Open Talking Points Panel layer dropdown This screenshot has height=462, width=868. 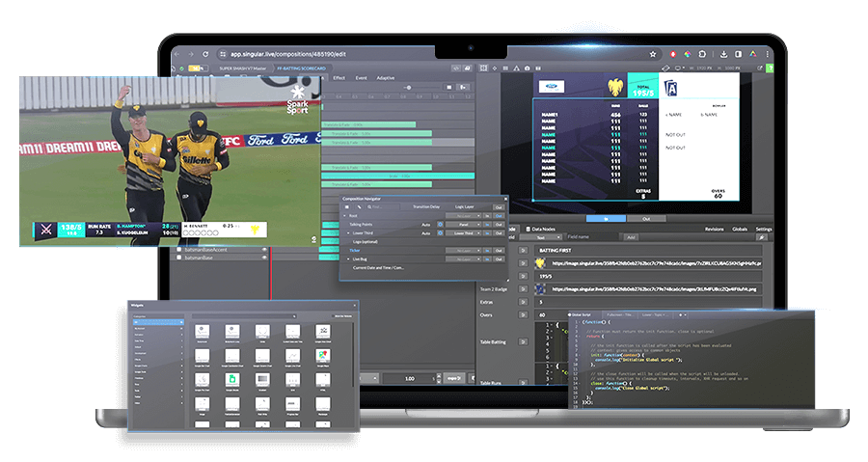(463, 224)
